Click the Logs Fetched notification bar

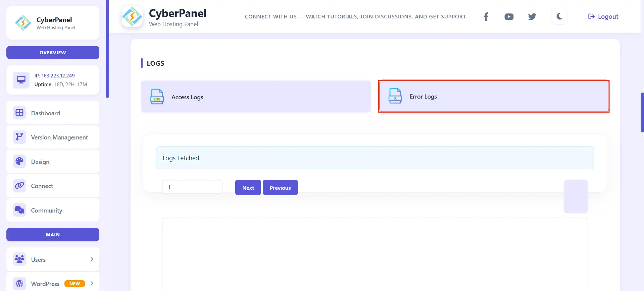pos(375,158)
